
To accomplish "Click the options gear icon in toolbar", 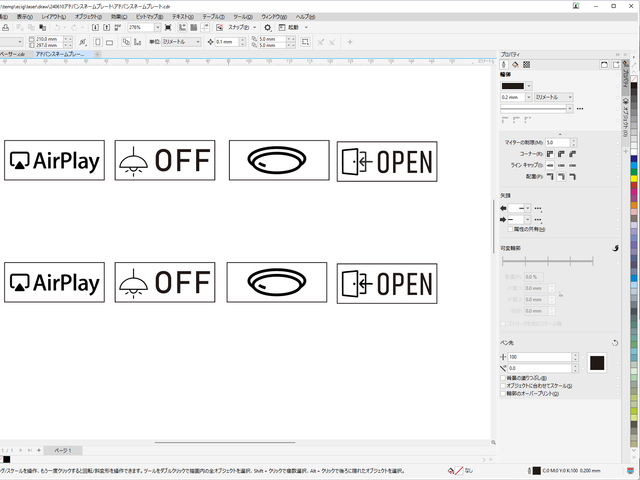I will pos(268,28).
